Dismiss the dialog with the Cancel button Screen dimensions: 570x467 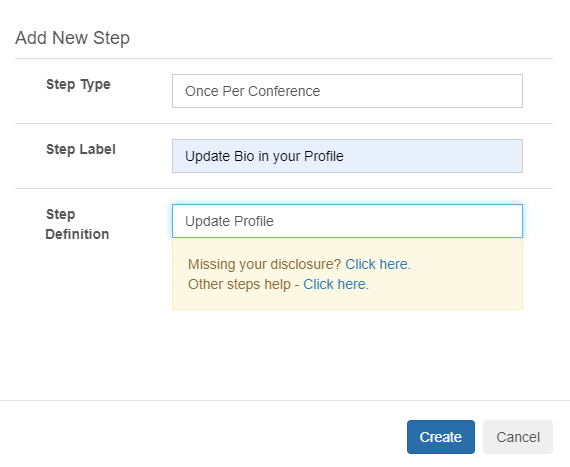click(x=518, y=437)
